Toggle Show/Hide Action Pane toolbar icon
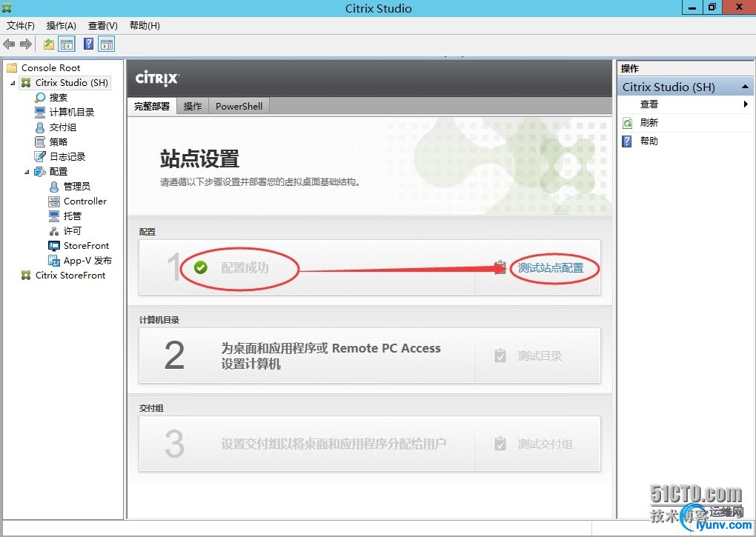Image resolution: width=756 pixels, height=537 pixels. pyautogui.click(x=107, y=44)
